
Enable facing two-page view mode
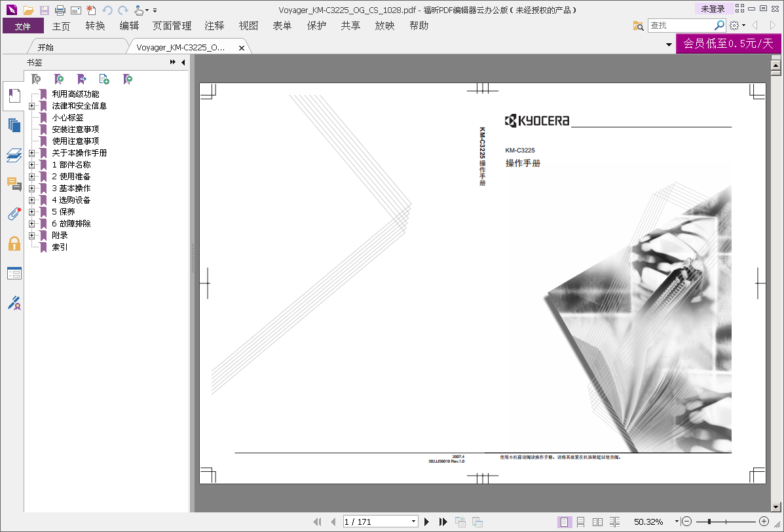pyautogui.click(x=597, y=522)
